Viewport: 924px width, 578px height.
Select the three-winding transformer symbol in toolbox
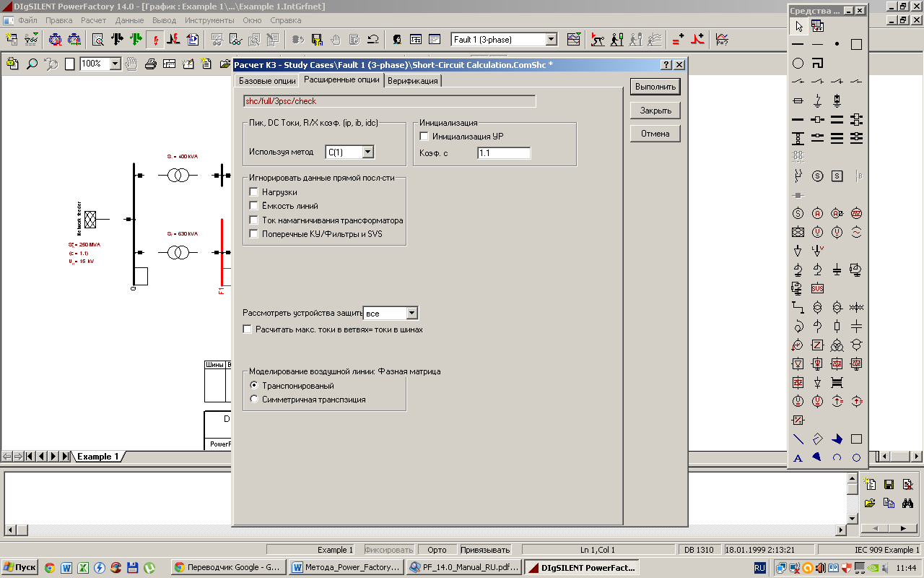pos(837,345)
